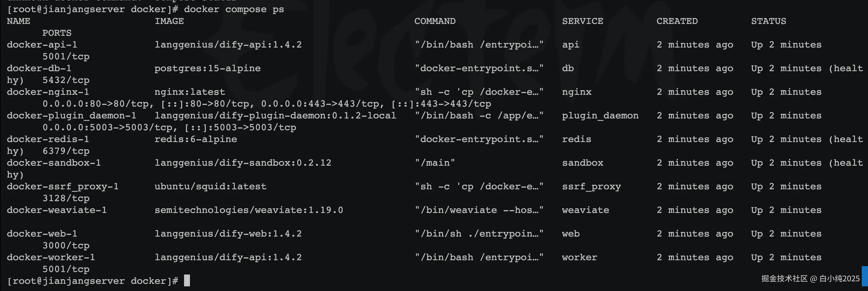Click the docker-web-1 container name

click(x=42, y=234)
